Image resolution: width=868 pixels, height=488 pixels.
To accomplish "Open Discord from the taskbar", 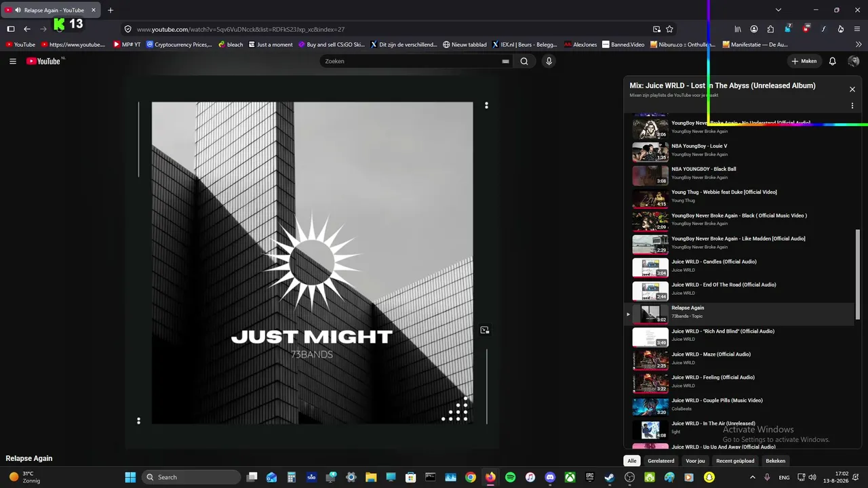I will coord(551,477).
